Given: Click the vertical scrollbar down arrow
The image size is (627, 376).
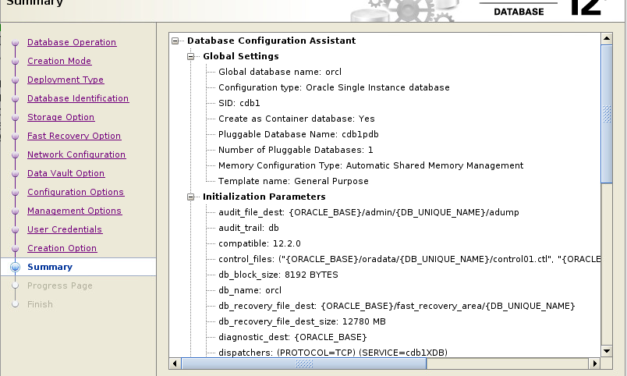Looking at the screenshot, I should (607, 351).
